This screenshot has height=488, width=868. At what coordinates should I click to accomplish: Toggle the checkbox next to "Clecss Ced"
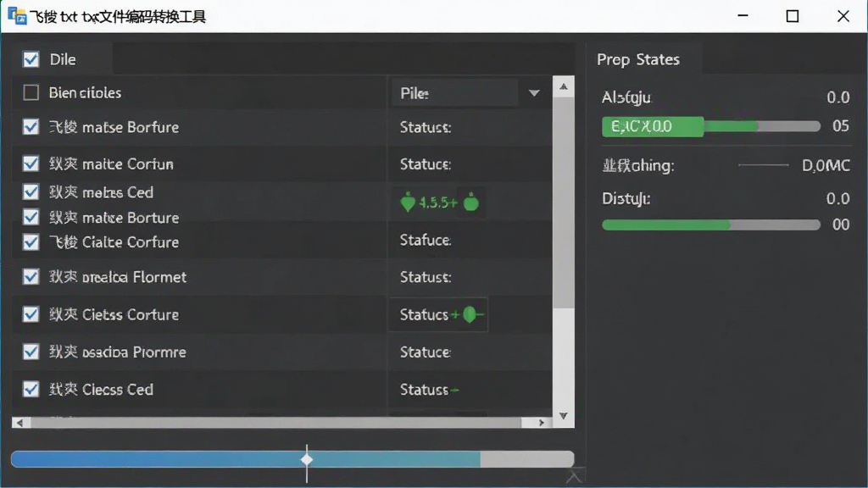coord(31,389)
